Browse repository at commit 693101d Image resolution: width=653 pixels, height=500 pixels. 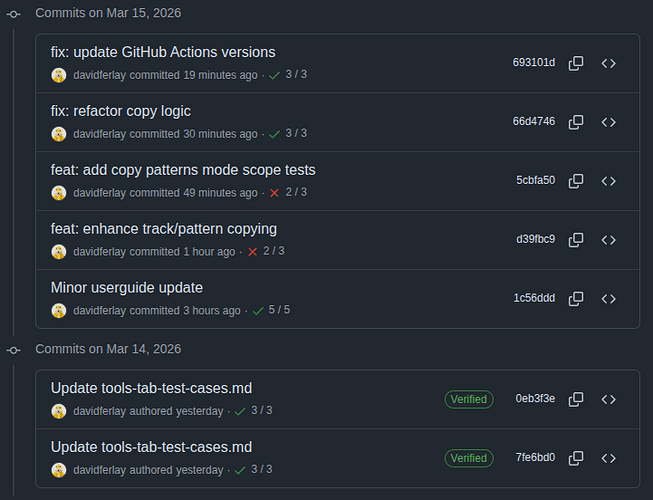point(608,63)
